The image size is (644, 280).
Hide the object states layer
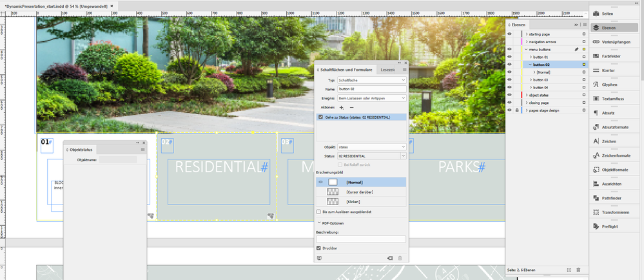(x=509, y=95)
